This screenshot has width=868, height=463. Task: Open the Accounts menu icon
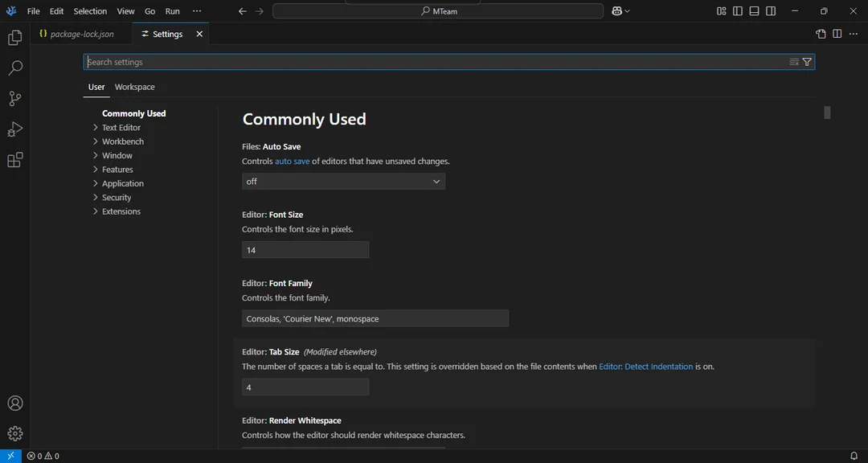point(15,403)
